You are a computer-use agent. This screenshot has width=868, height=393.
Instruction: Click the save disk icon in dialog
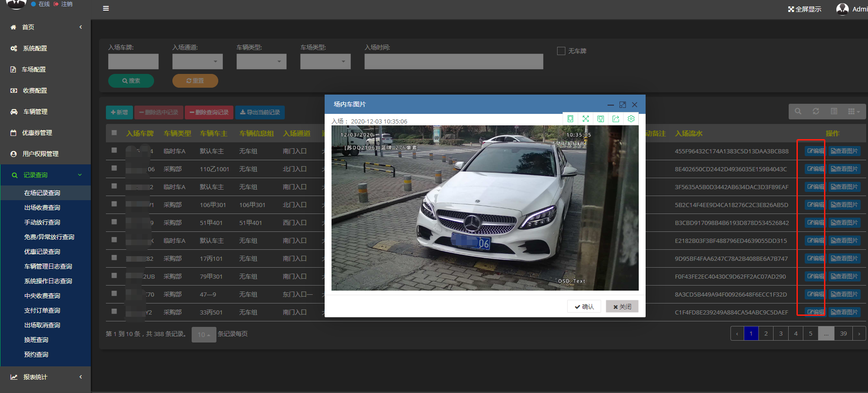pos(601,119)
